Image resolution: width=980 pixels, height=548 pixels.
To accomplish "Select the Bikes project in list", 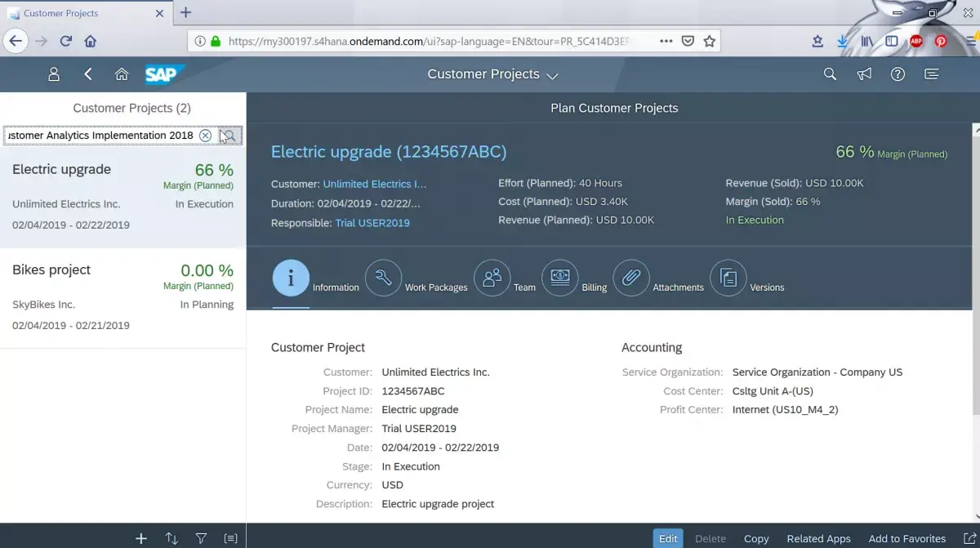I will pos(122,298).
